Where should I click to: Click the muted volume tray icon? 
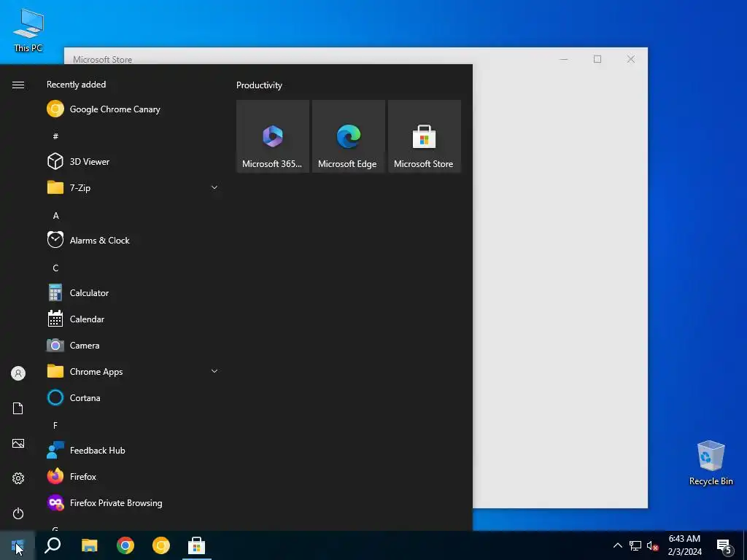(653, 545)
